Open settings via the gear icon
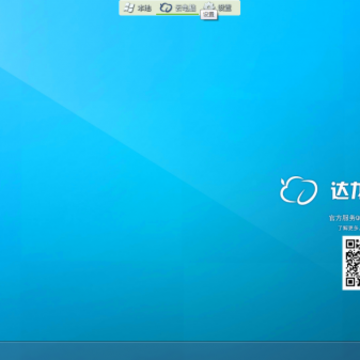360x360 pixels. point(209,7)
